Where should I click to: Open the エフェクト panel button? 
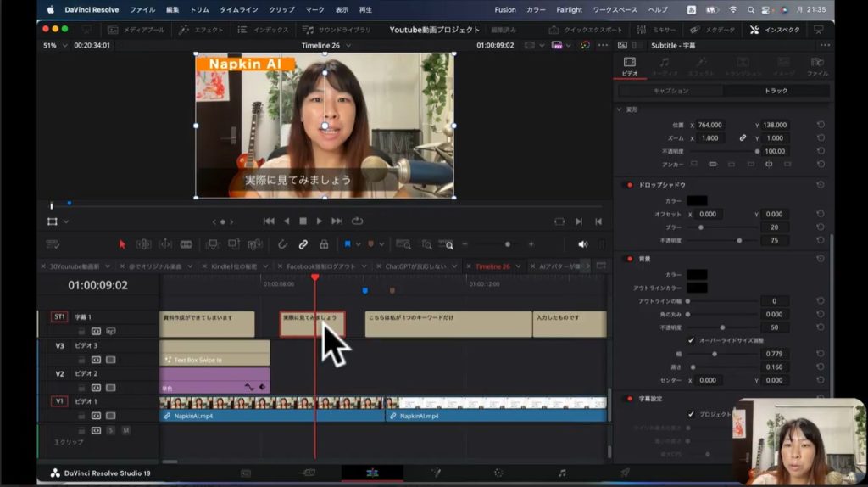[201, 30]
